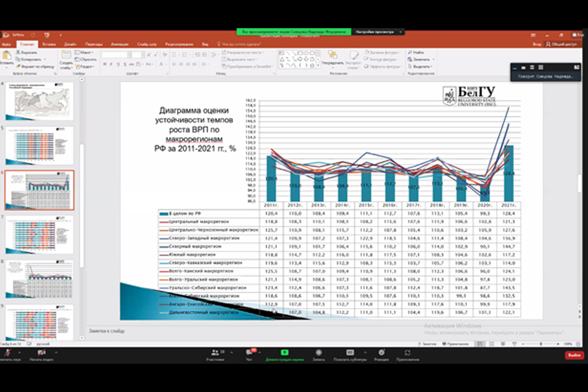
Task: Expand the font name combo box
Action: click(129, 54)
